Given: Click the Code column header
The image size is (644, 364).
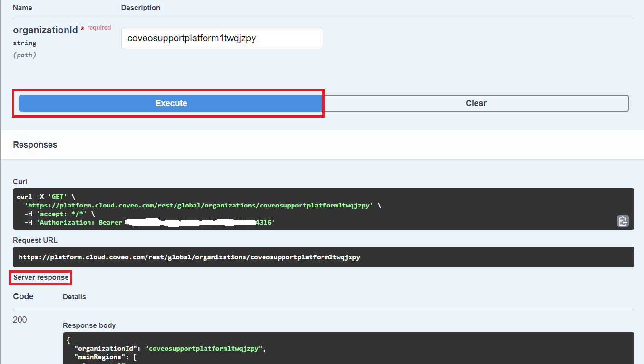Looking at the screenshot, I should click(23, 296).
